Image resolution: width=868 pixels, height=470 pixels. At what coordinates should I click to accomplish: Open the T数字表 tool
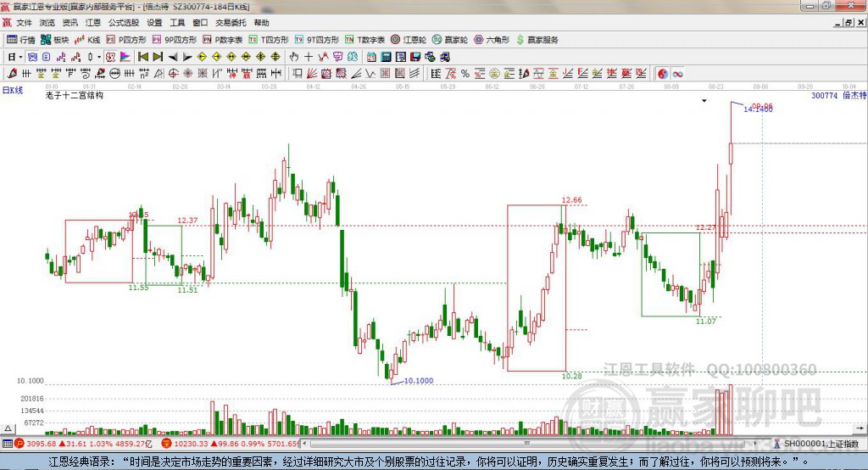pyautogui.click(x=364, y=40)
